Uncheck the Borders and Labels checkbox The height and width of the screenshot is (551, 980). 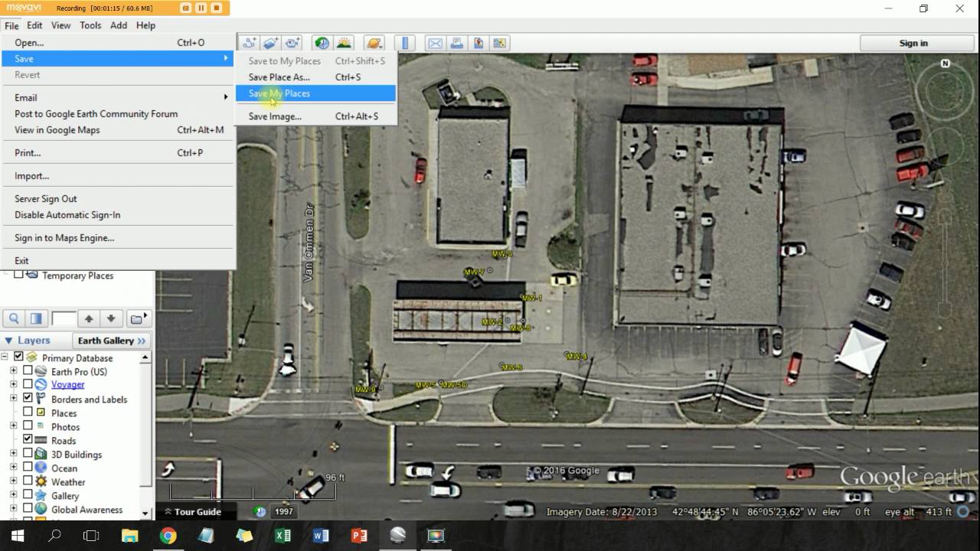(x=28, y=398)
